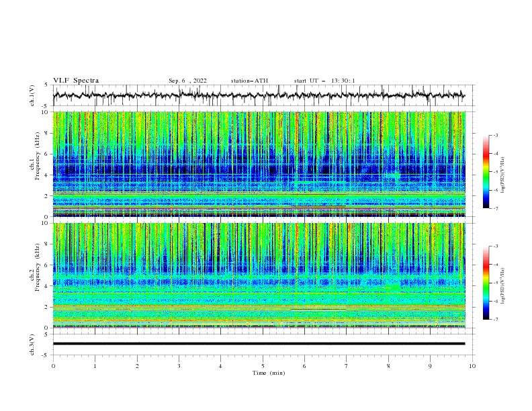Image resolution: width=532 pixels, height=411 pixels.
Task: Click the ch.1 spectrogram plot
Action: pos(259,164)
